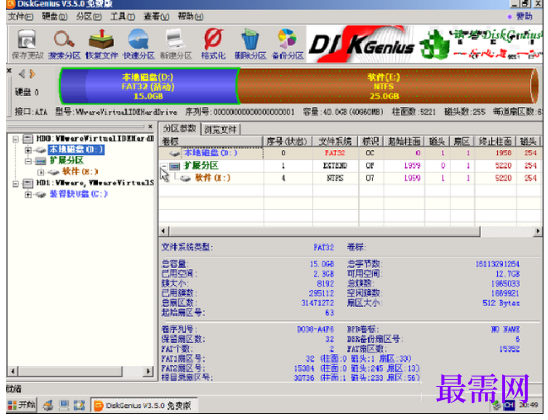Click the first quick launch icon

(48, 405)
